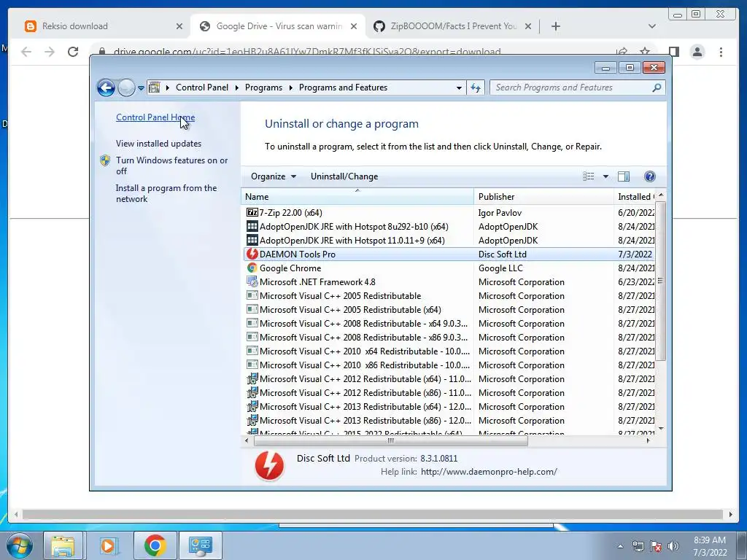The width and height of the screenshot is (747, 560).
Task: Select the DAEMON Tools Pro icon
Action: (252, 254)
